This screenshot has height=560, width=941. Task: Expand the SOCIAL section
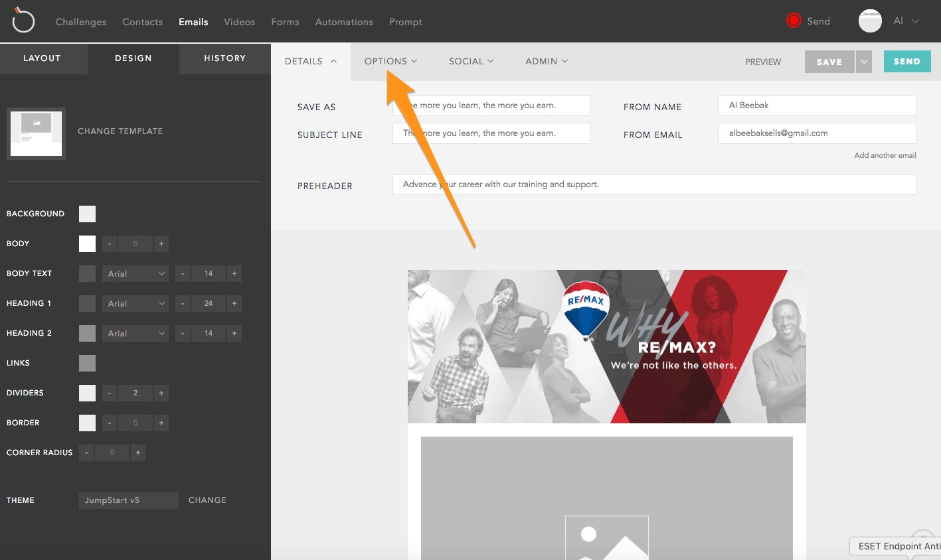click(x=471, y=61)
